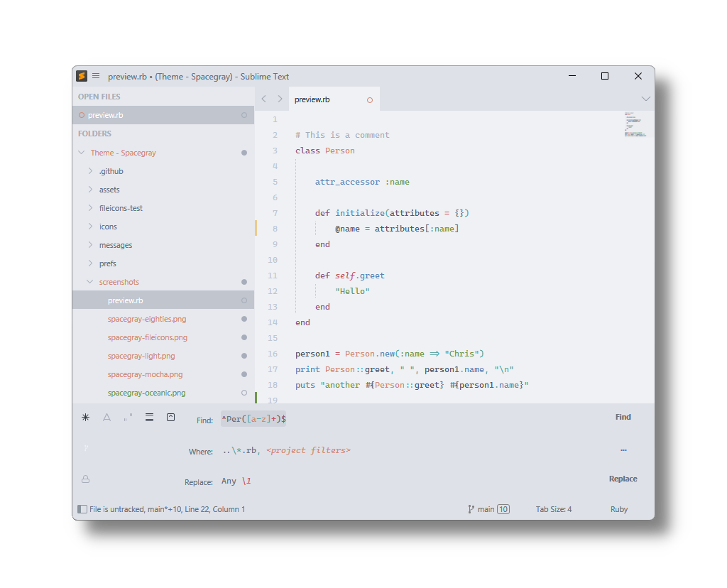This screenshot has height=588, width=727.
Task: Expand the icons folder
Action: click(90, 227)
